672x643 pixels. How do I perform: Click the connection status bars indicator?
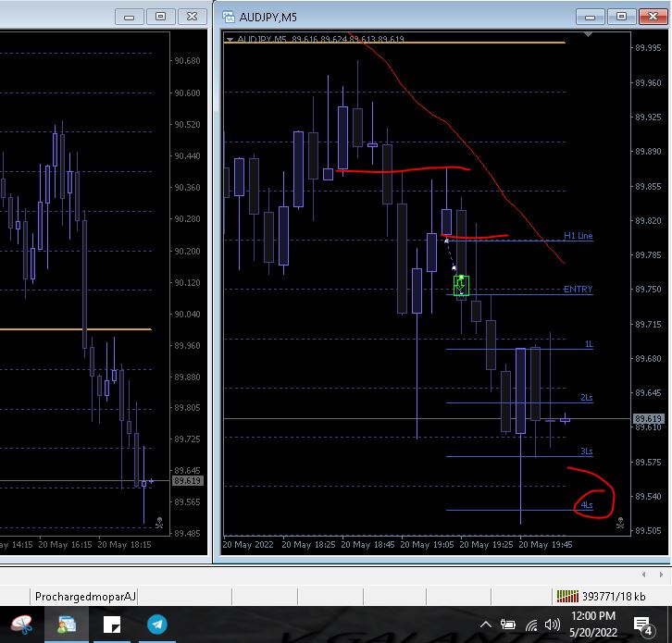[567, 597]
